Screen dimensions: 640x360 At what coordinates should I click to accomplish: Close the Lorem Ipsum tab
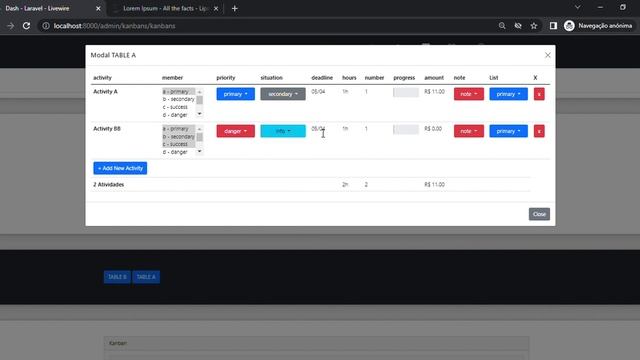coord(216,8)
